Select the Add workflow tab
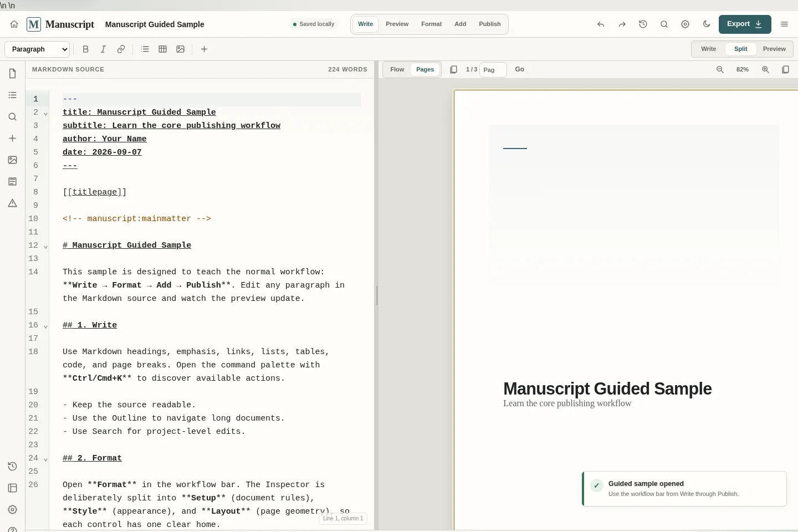798x532 pixels. pyautogui.click(x=460, y=24)
